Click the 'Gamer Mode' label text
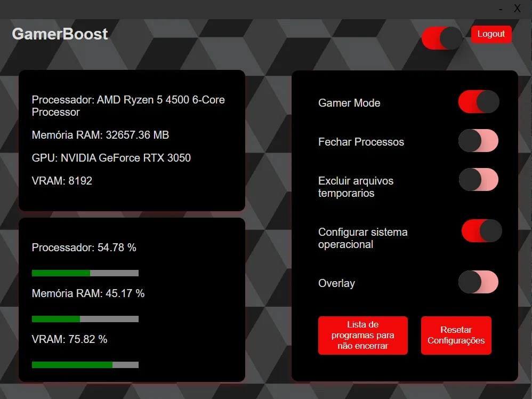Screen dimensions: 532x399 [349, 103]
